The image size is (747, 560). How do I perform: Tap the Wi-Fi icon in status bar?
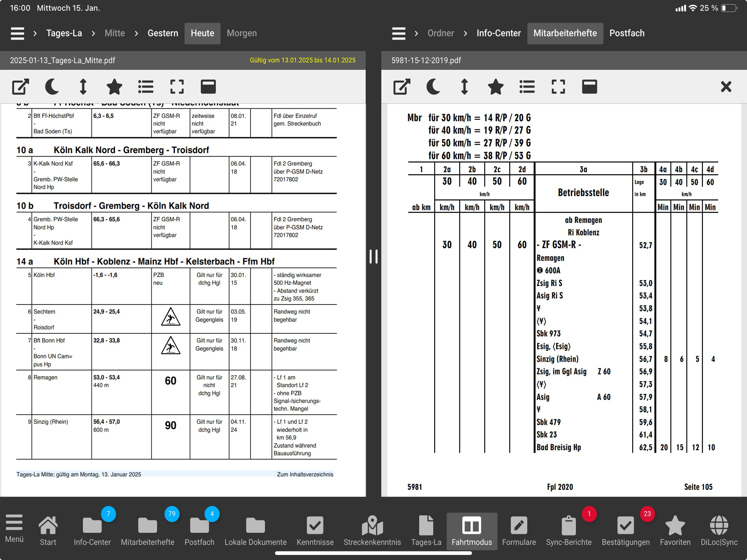click(693, 8)
